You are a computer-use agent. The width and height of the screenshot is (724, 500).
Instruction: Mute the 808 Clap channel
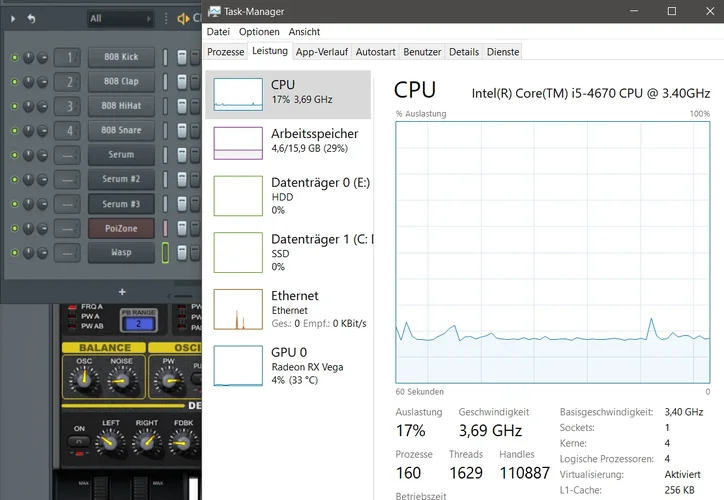14,82
